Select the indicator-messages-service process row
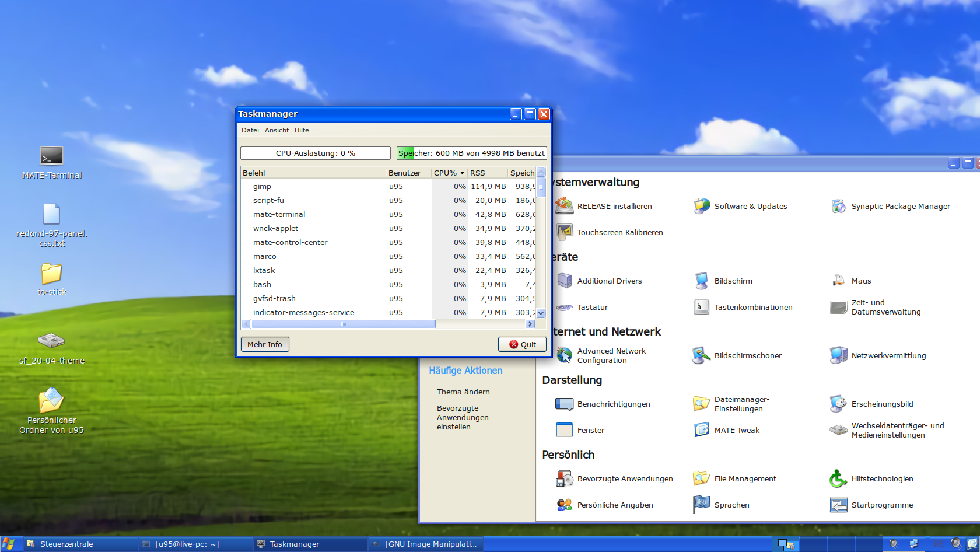 pyautogui.click(x=388, y=313)
